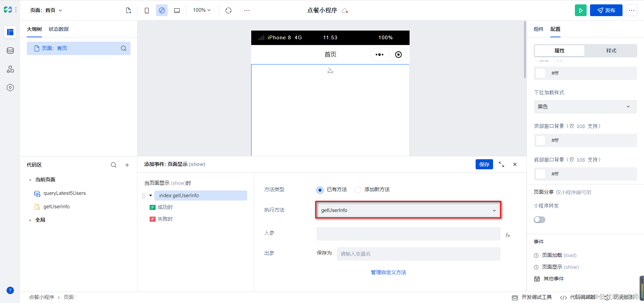This screenshot has height=303, width=644.
Task: Select the 属性 segment tab
Action: (x=559, y=51)
